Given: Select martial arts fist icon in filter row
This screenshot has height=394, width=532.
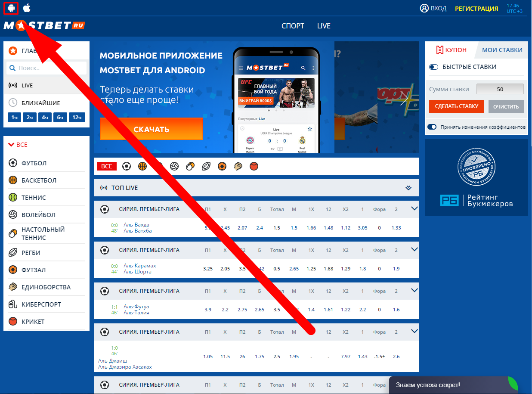Looking at the screenshot, I should (x=238, y=166).
